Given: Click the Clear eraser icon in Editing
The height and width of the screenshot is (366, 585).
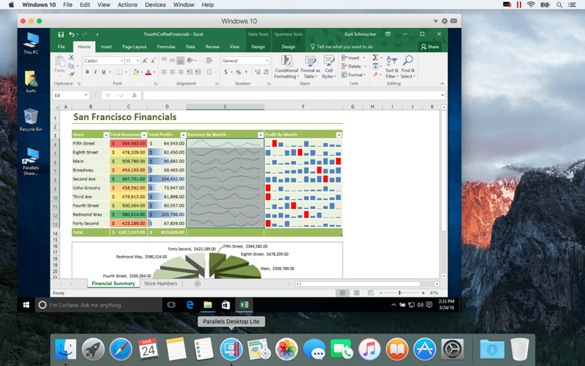Looking at the screenshot, I should click(x=375, y=75).
